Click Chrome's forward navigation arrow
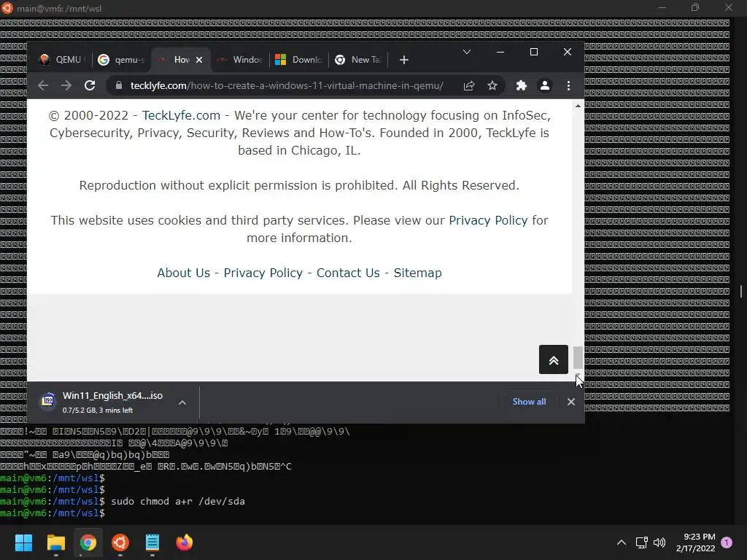This screenshot has width=747, height=560. (x=66, y=86)
